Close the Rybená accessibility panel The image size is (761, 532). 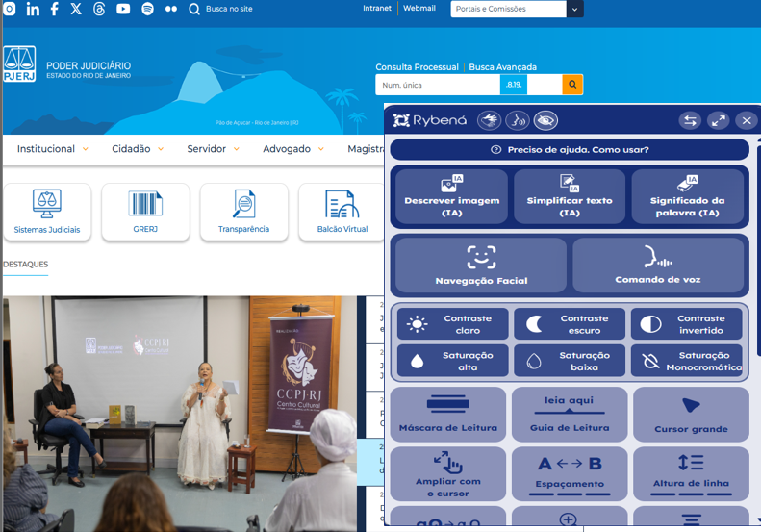tap(747, 120)
